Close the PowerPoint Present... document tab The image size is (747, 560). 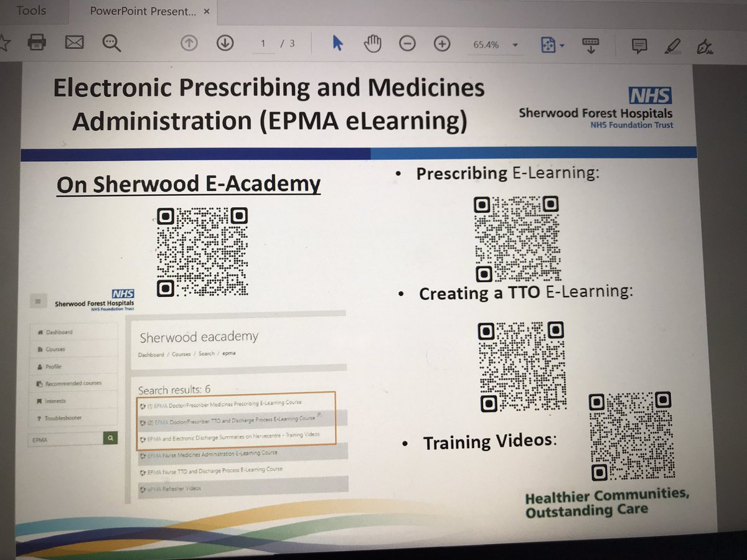(207, 11)
